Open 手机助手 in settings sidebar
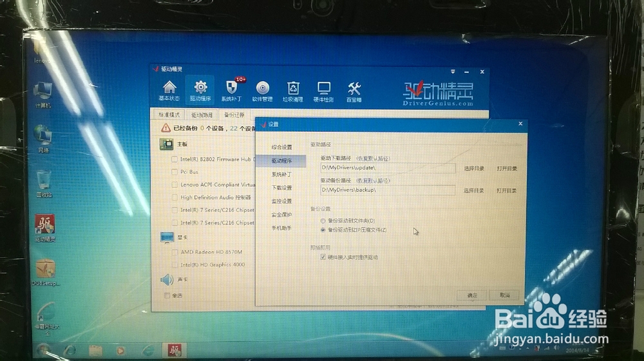The height and width of the screenshot is (361, 644). [x=281, y=228]
